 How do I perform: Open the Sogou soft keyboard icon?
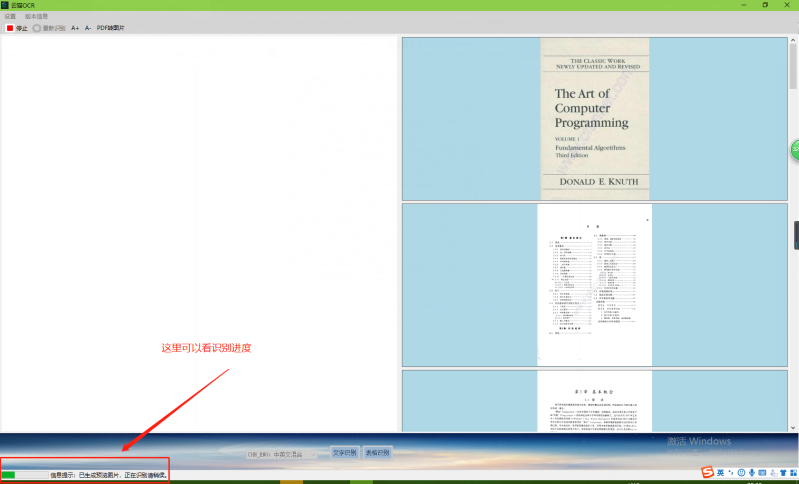click(762, 473)
